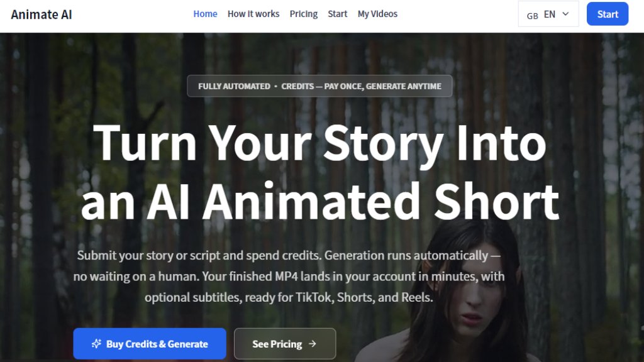Image resolution: width=644 pixels, height=362 pixels.
Task: Click the sparkle icon on Buy Credits
Action: (x=96, y=344)
